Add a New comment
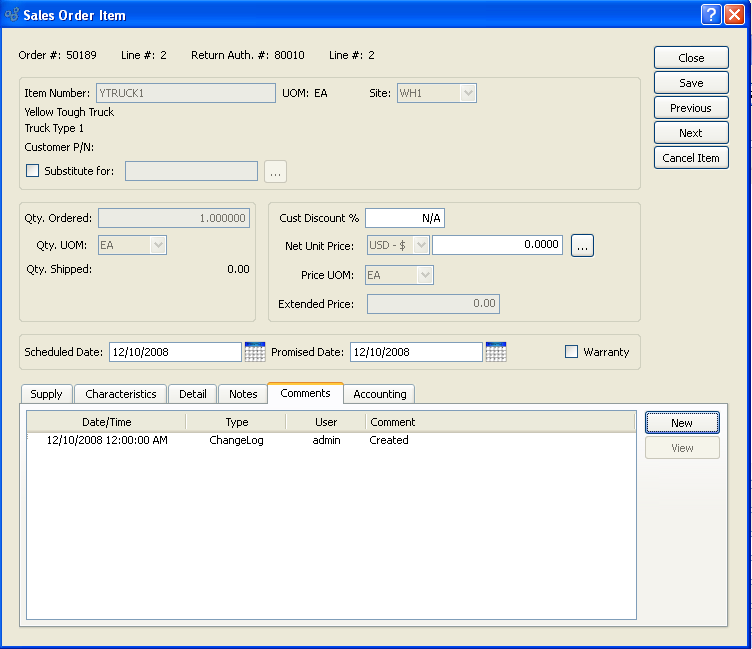 pyautogui.click(x=682, y=423)
